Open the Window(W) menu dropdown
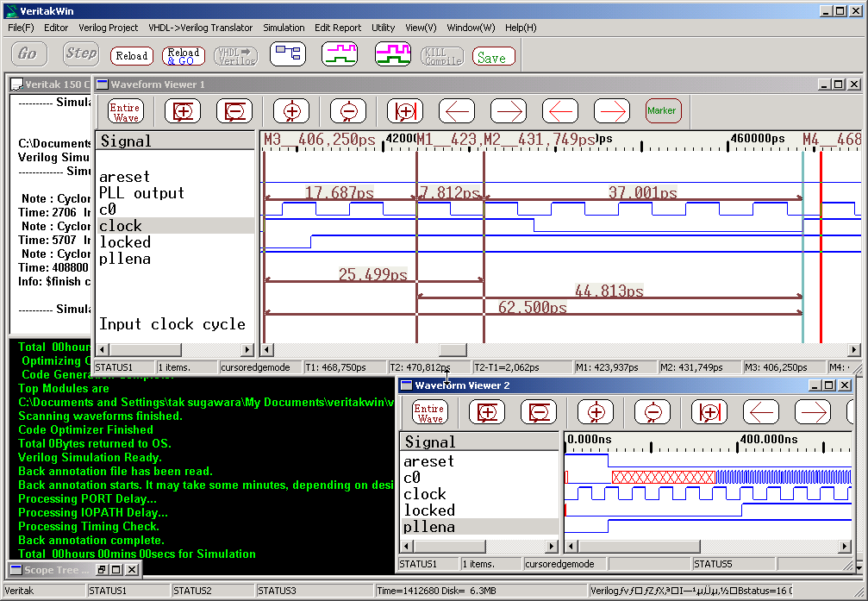Screen dimensions: 868x601 click(471, 28)
